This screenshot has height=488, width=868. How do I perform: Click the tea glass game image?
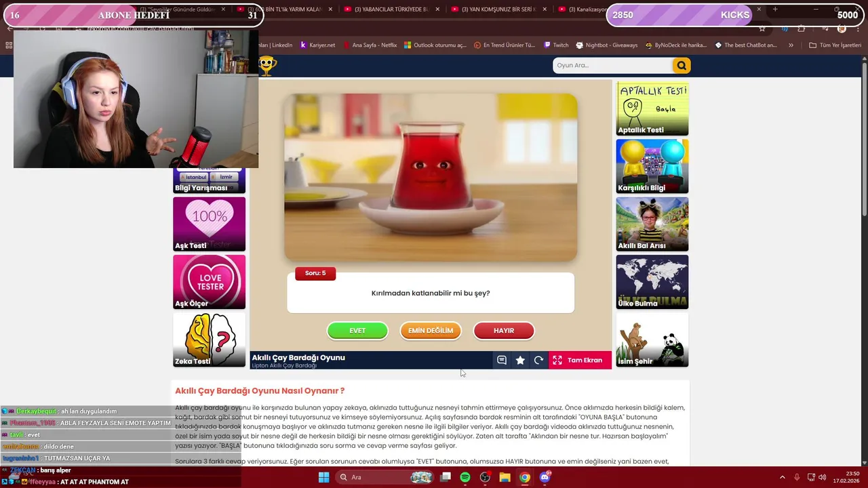[x=431, y=177]
